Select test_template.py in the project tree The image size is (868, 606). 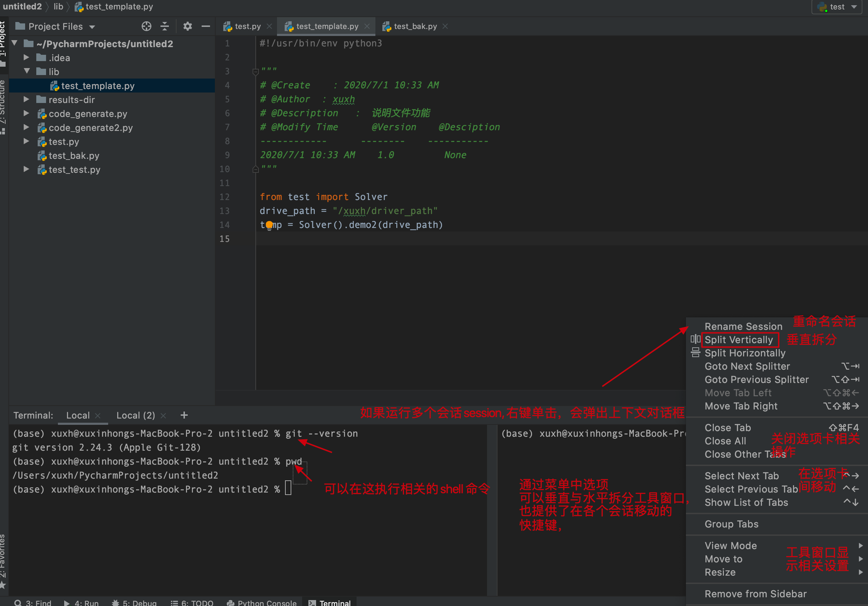tap(112, 86)
